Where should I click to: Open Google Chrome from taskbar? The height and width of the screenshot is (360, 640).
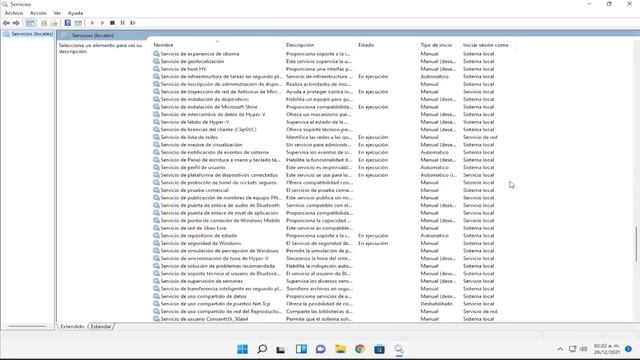(x=360, y=349)
